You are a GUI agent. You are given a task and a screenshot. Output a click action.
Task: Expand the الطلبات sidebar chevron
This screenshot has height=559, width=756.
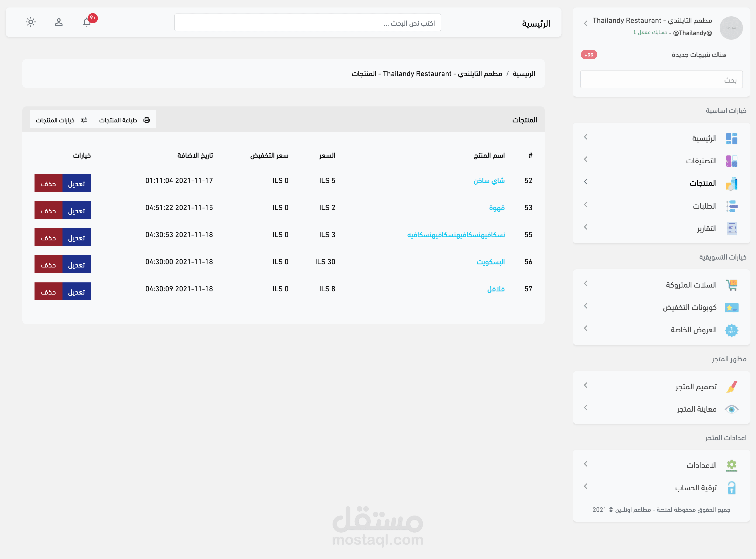coord(586,205)
